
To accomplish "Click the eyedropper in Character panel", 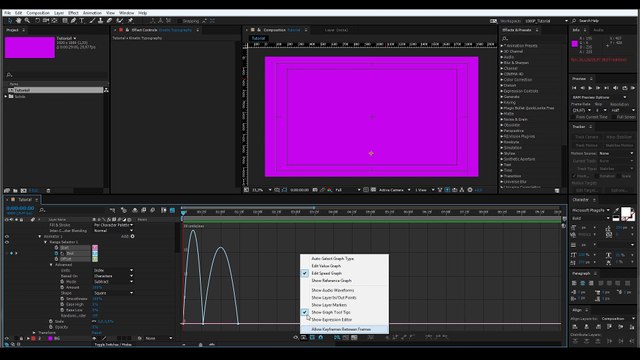I will 617,210.
